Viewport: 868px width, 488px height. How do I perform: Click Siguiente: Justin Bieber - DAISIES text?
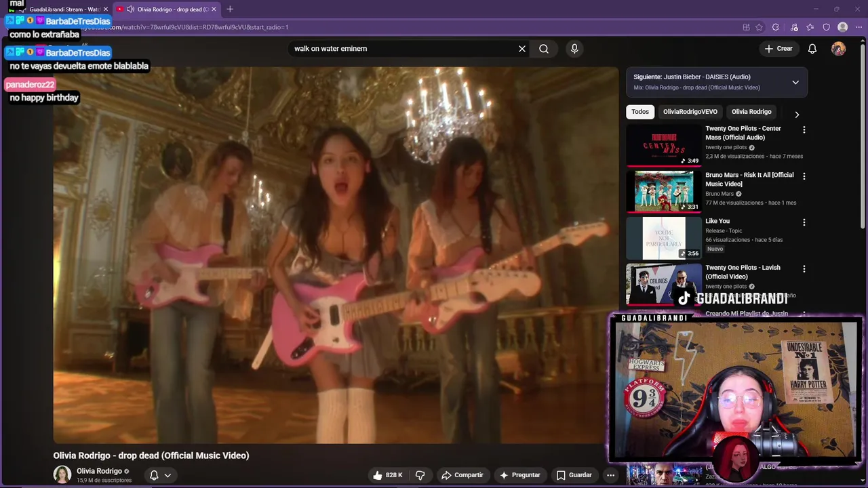tap(692, 77)
